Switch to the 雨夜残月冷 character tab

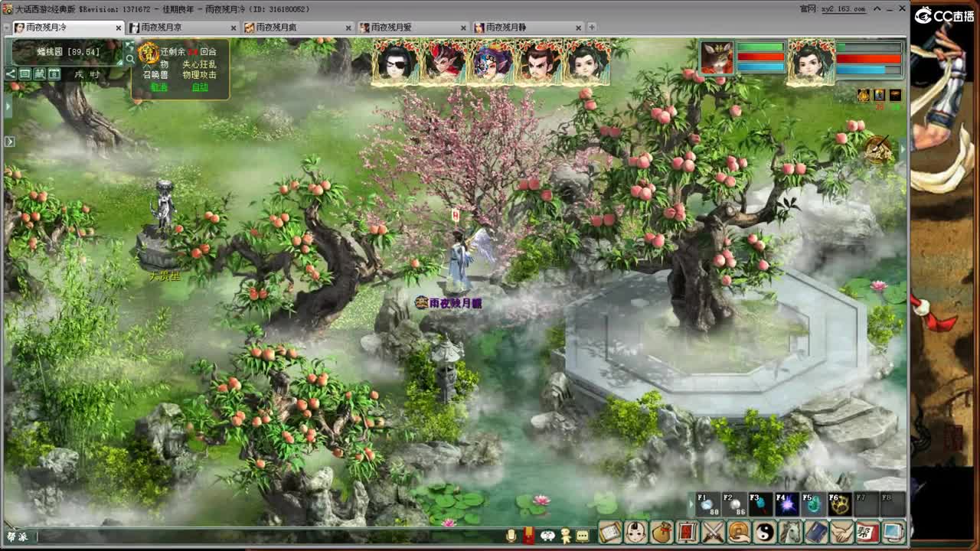(67, 28)
